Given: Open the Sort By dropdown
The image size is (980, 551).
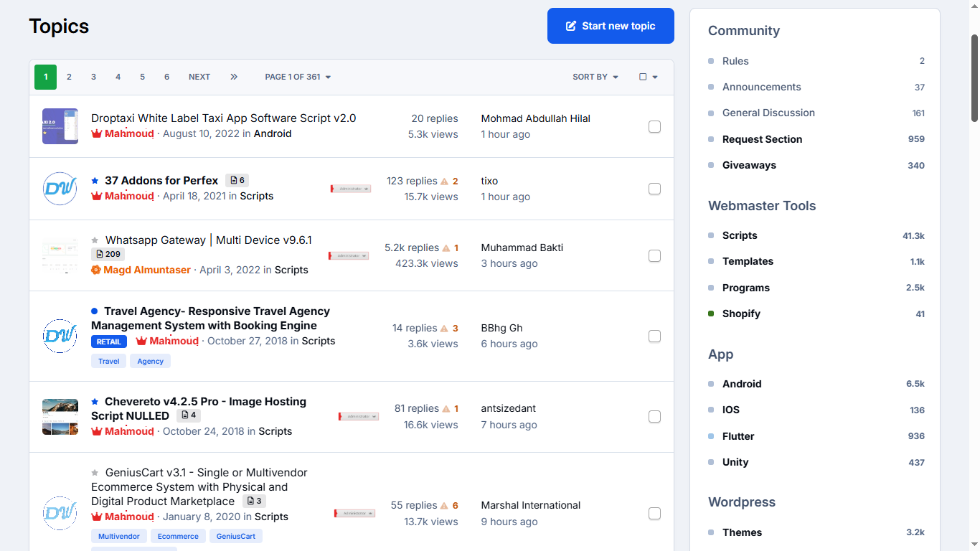Looking at the screenshot, I should (x=595, y=77).
